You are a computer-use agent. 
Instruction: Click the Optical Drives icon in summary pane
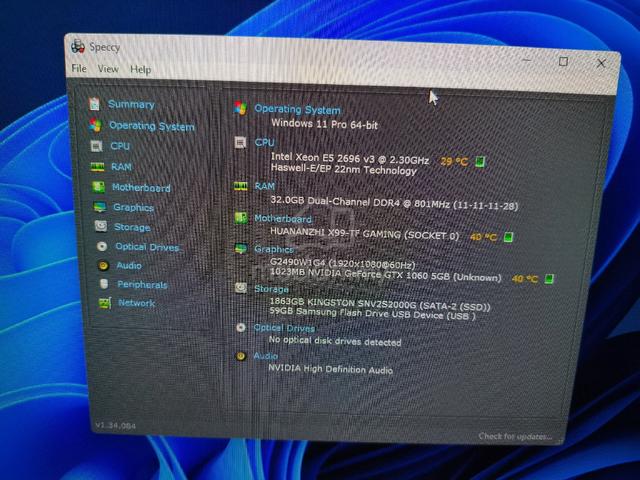(x=241, y=327)
